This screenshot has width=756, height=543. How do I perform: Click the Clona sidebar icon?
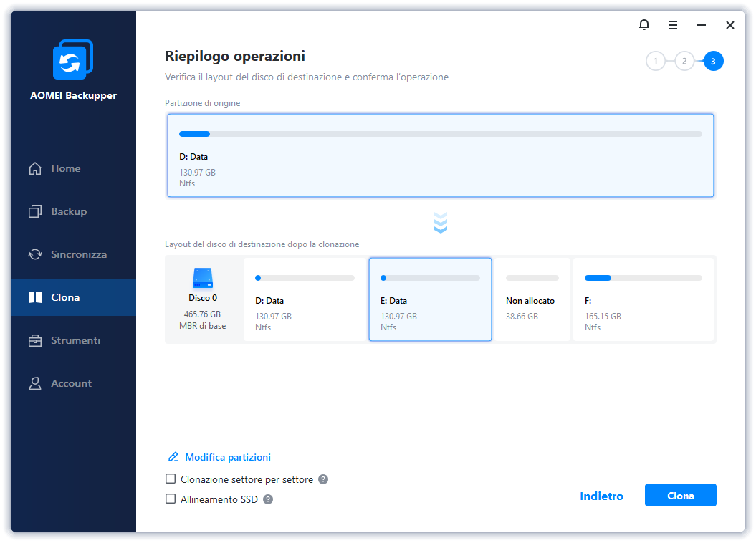click(x=34, y=297)
